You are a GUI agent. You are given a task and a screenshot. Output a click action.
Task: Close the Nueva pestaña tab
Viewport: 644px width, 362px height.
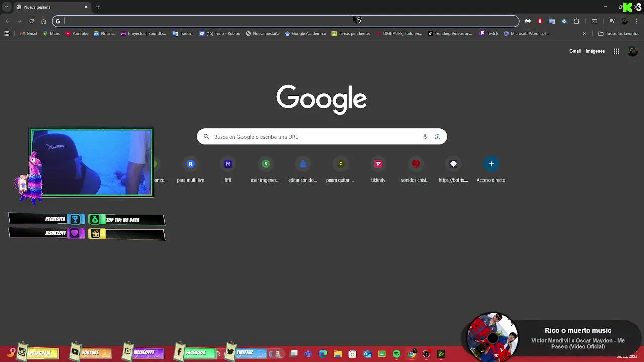coord(86,7)
